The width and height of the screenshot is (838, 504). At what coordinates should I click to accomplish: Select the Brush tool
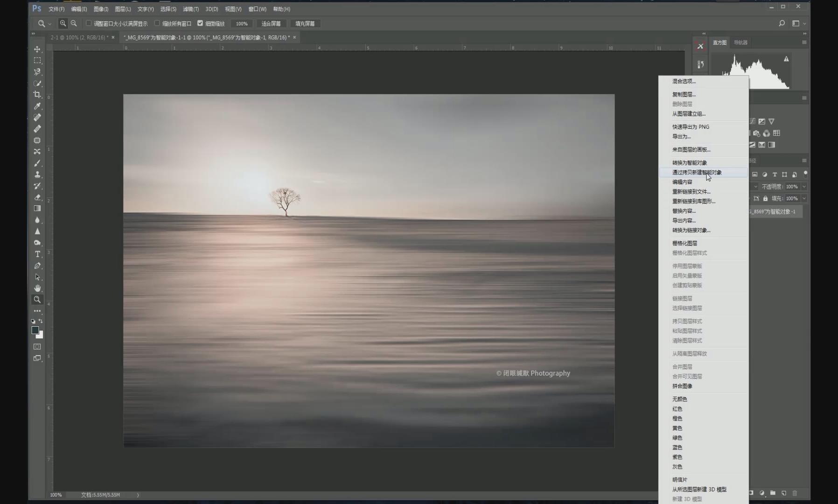click(x=37, y=163)
